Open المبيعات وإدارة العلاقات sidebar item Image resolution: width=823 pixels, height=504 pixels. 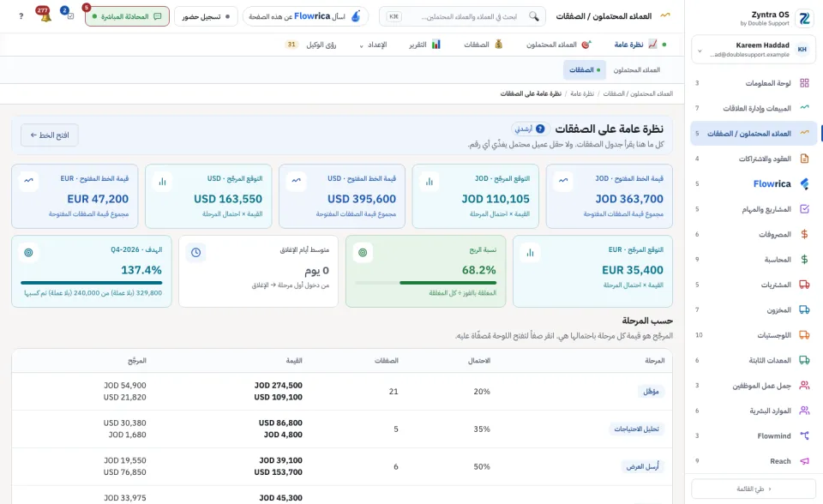click(752, 108)
